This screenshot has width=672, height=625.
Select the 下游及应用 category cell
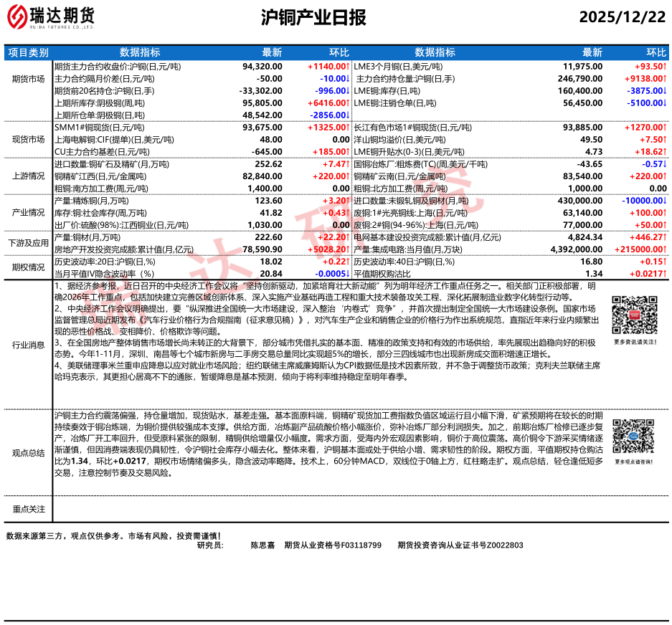coord(29,243)
